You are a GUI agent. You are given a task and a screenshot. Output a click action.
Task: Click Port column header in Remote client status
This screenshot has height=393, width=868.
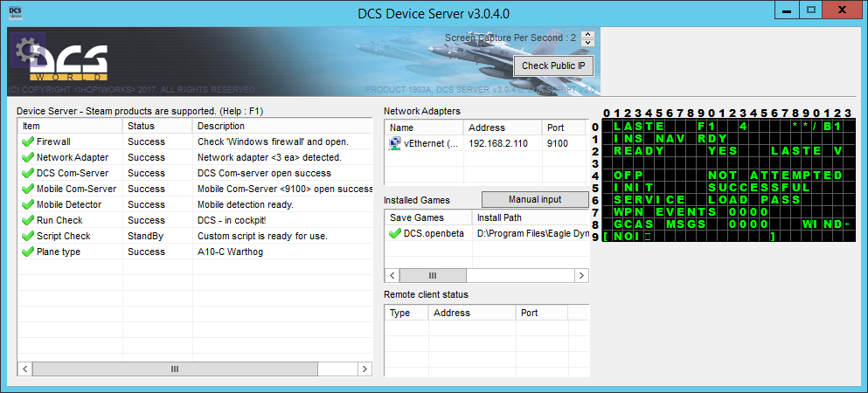click(x=541, y=313)
